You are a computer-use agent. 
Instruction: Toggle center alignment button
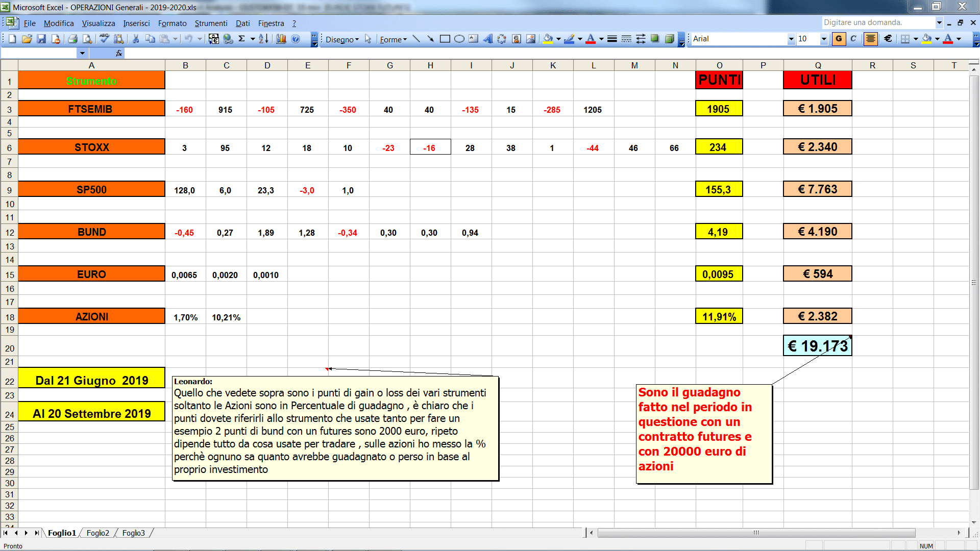[x=871, y=39]
